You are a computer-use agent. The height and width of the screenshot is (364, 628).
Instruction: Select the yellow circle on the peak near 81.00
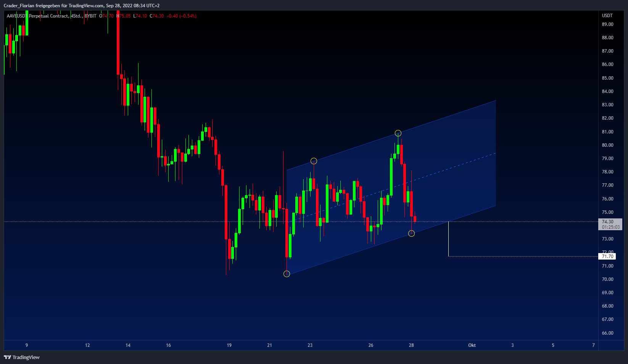point(398,133)
